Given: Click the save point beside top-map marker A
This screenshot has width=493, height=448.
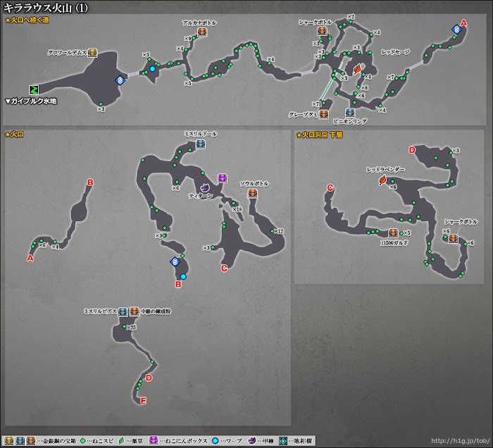Looking at the screenshot, I should click(456, 30).
